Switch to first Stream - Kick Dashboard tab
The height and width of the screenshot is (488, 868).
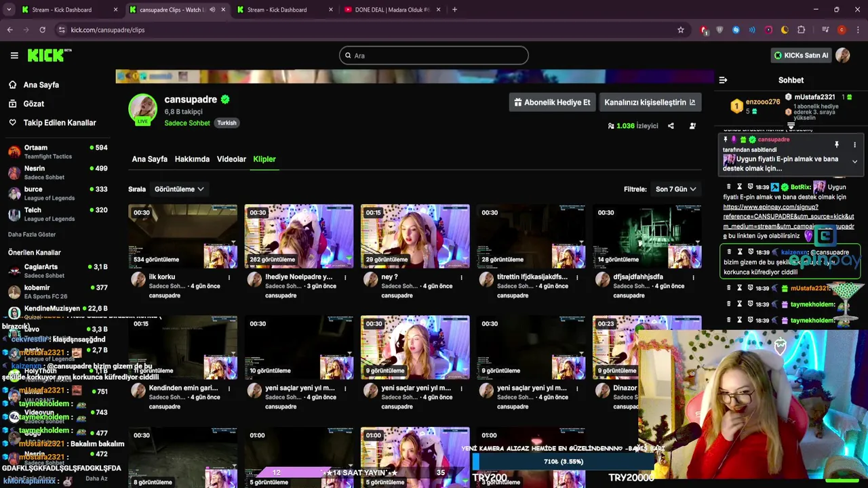[x=69, y=9]
